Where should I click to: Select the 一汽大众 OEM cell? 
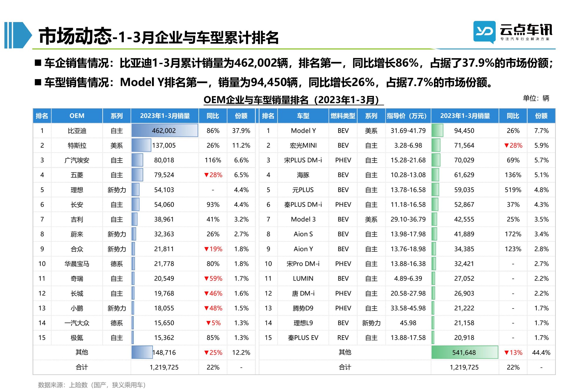[77, 323]
